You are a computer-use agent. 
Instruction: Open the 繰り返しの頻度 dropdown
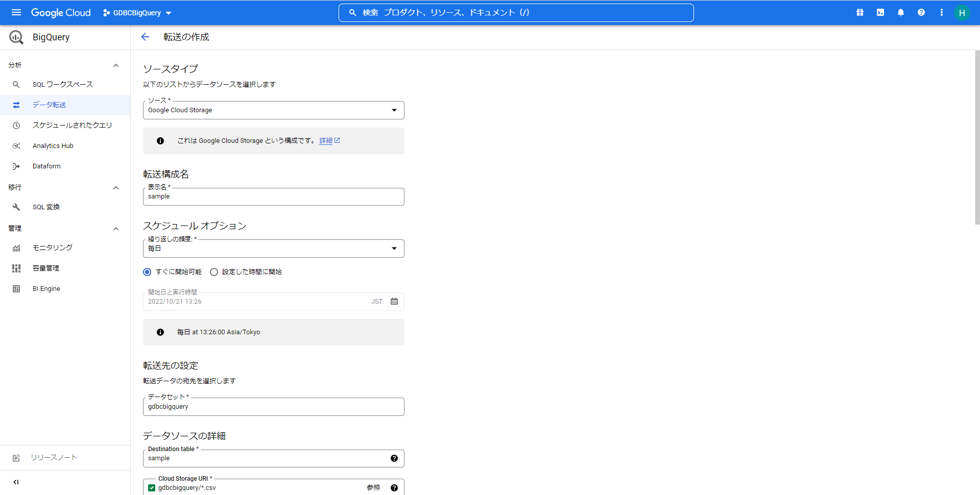click(273, 249)
